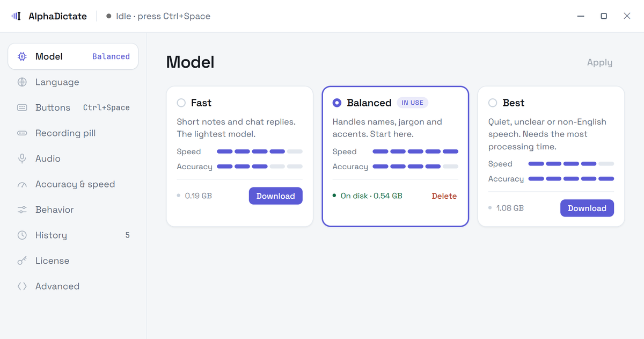Click the 1.08 GB size label
Image resolution: width=644 pixels, height=339 pixels.
point(510,208)
